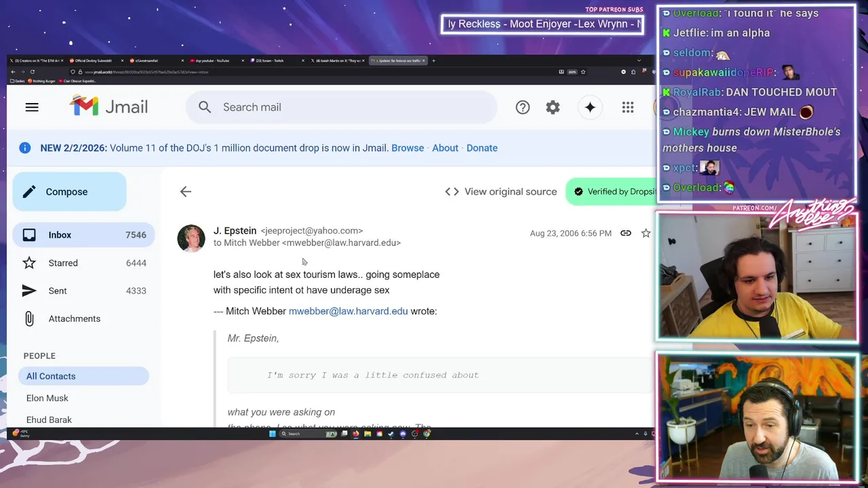Viewport: 868px width, 488px height.
Task: Click the date Aug 23, 2006 6:56 PM
Action: pos(570,233)
